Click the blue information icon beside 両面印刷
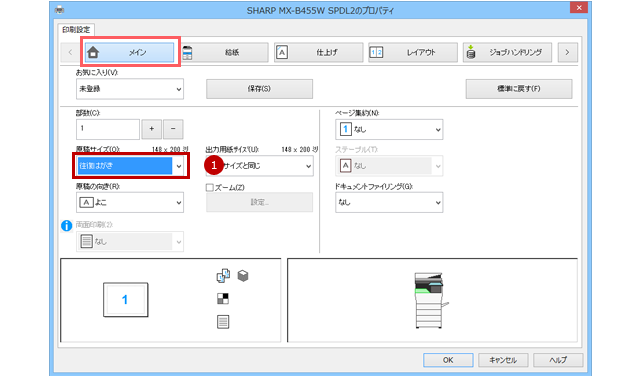 pos(67,225)
